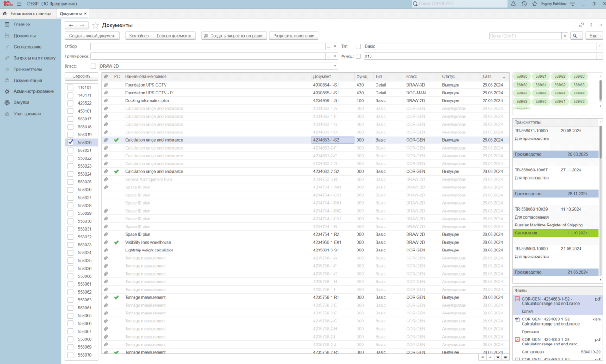
Task: Expand the Тип Basic dropdown arrow
Action: 600,46
